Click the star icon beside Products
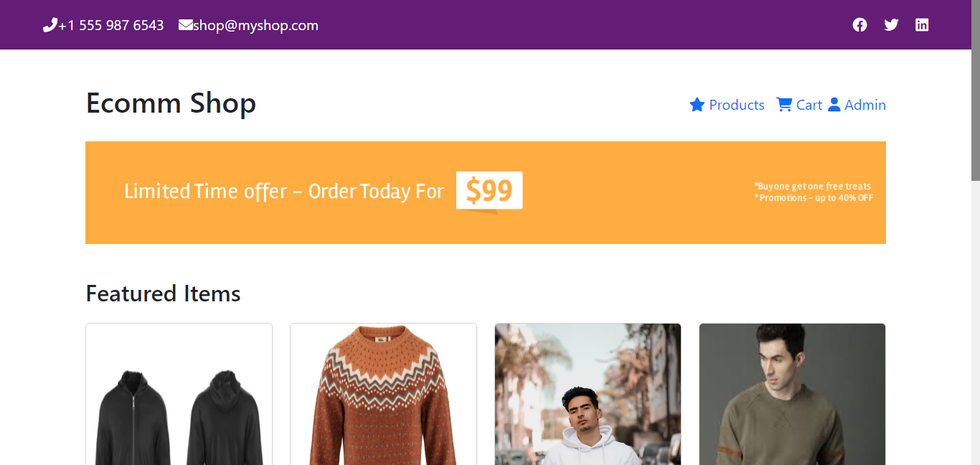This screenshot has height=465, width=980. pyautogui.click(x=697, y=105)
